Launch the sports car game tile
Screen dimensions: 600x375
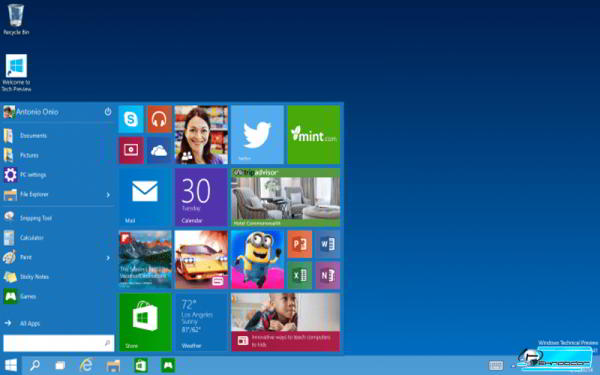[201, 259]
